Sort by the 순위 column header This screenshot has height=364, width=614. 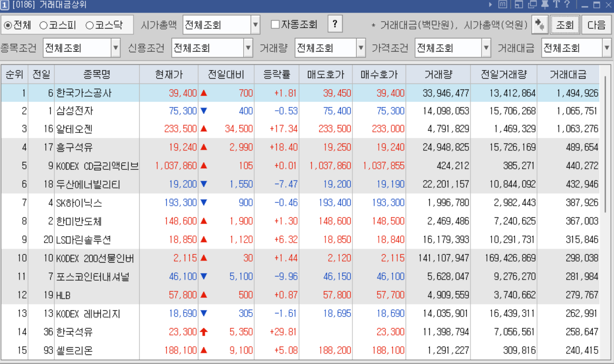14,74
